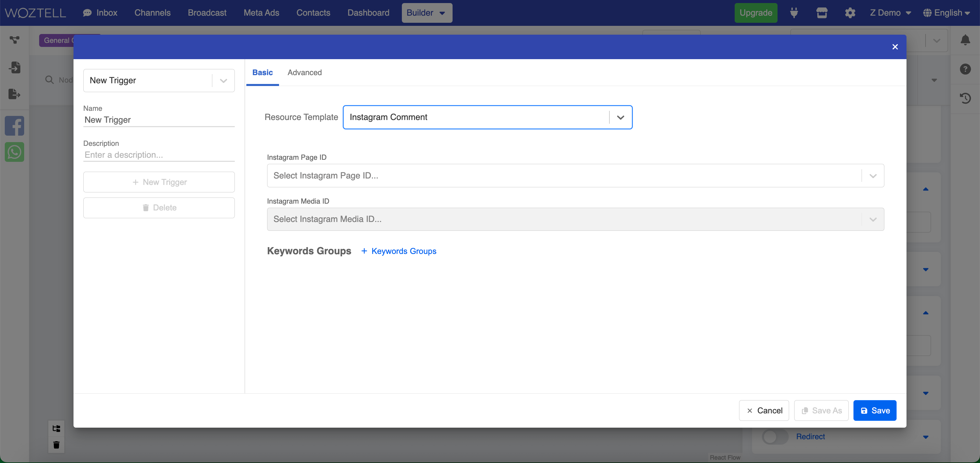Click the auto-layout icon at canvas bottom

56,428
